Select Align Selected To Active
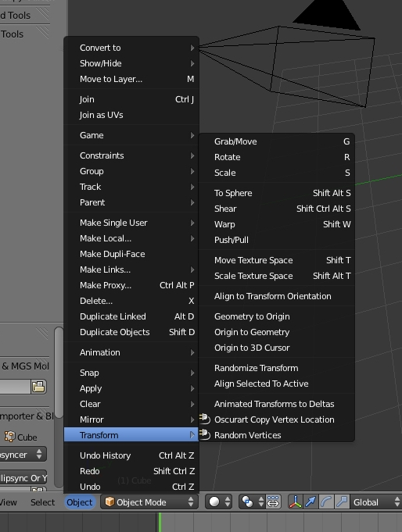Viewport: 402px width, 532px height. [x=277, y=384]
